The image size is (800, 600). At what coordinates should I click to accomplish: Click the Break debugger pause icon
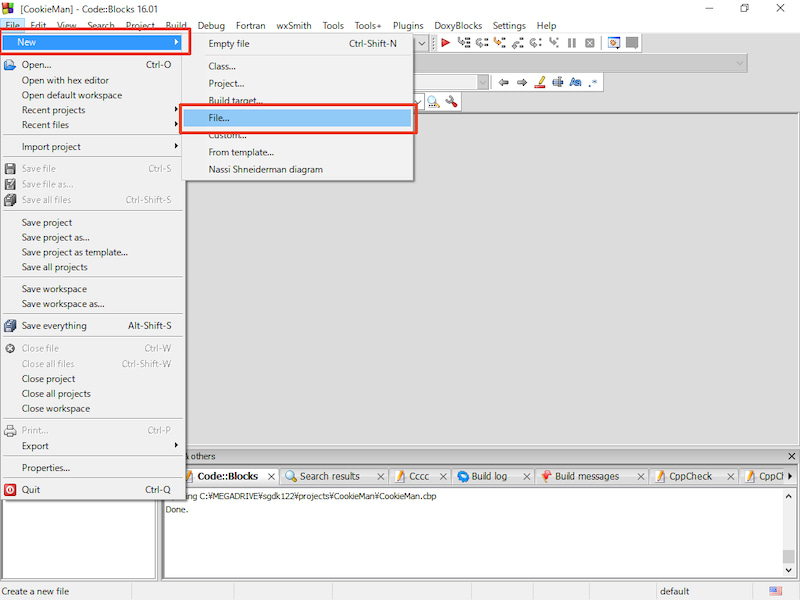tap(572, 43)
